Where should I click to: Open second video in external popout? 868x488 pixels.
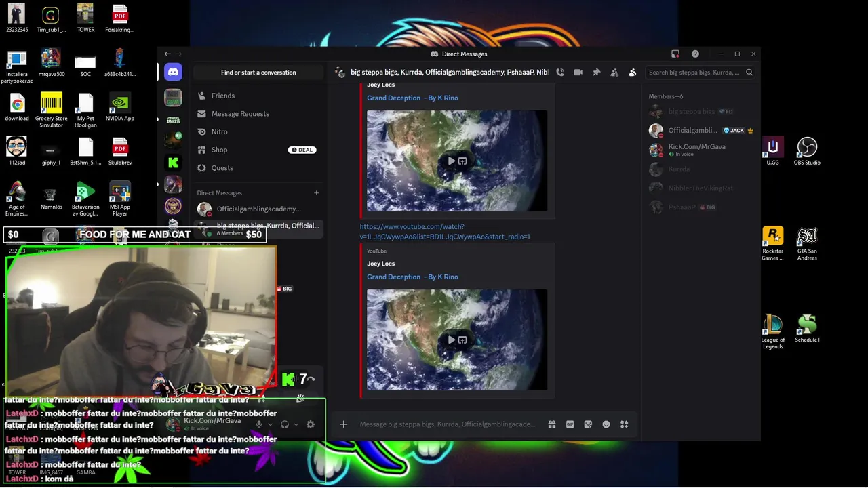(462, 340)
